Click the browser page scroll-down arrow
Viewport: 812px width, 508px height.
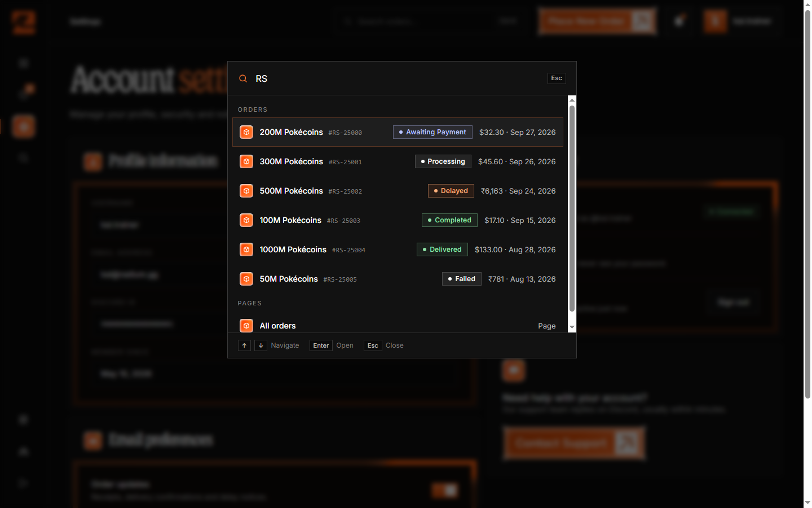[807, 503]
